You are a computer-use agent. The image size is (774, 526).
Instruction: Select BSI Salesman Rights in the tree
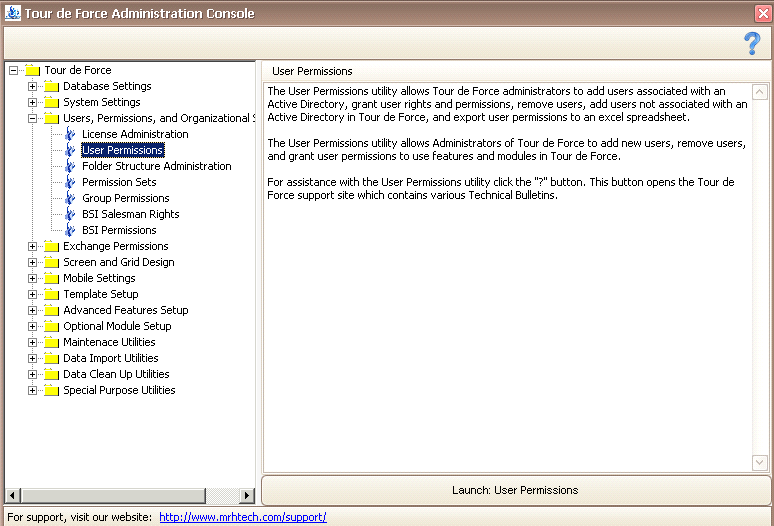click(x=130, y=214)
